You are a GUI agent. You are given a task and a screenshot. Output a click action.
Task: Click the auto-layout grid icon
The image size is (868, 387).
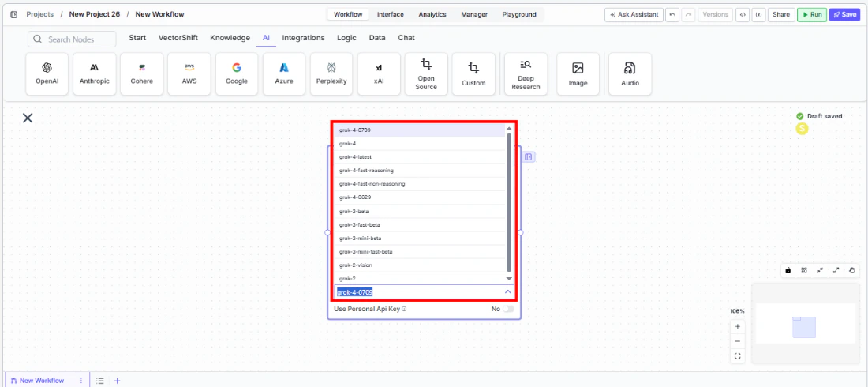click(804, 271)
